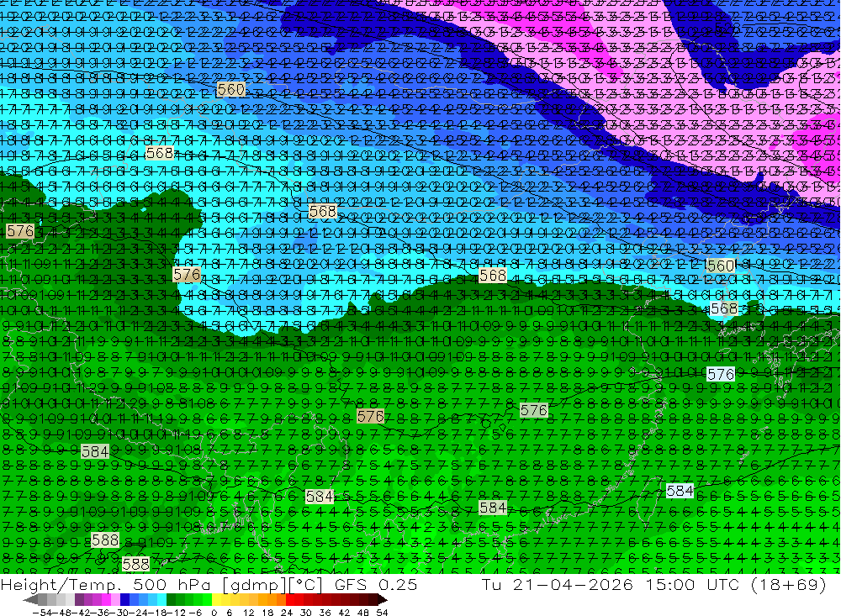
Task: Click the -54 label on the scale
Action: pos(42,613)
